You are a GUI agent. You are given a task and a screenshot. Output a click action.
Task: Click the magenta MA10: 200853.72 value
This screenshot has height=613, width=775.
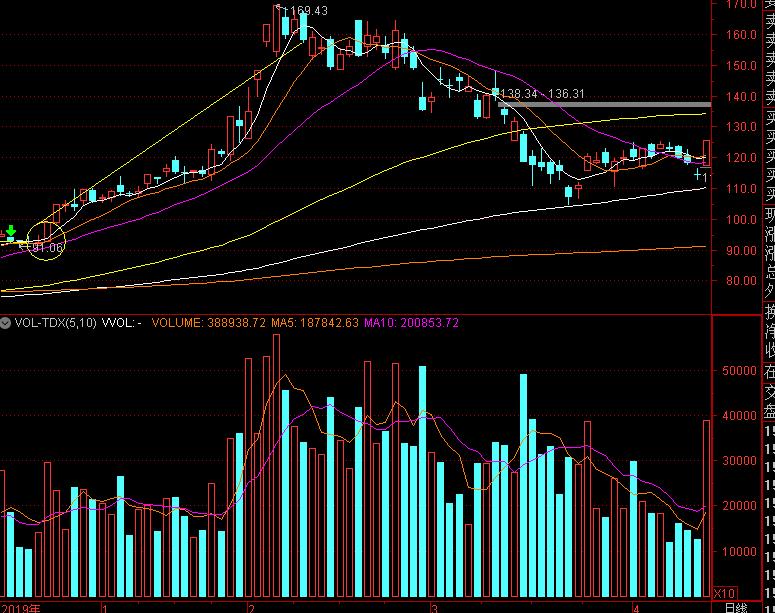pos(411,323)
